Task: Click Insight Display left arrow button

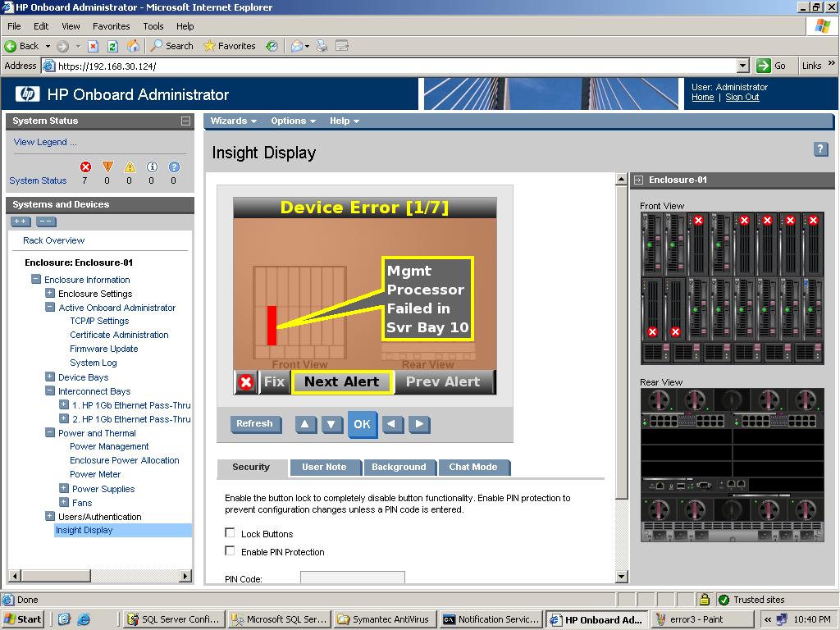Action: click(x=392, y=424)
